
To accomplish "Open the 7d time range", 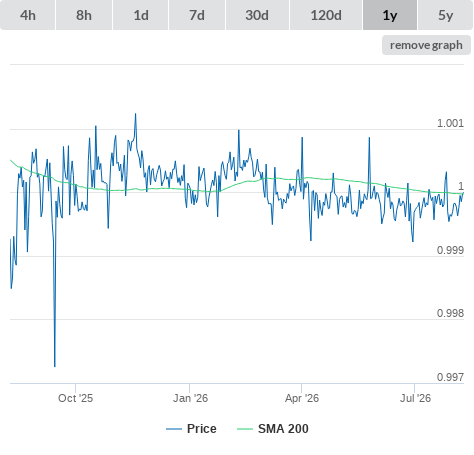I will click(197, 15).
